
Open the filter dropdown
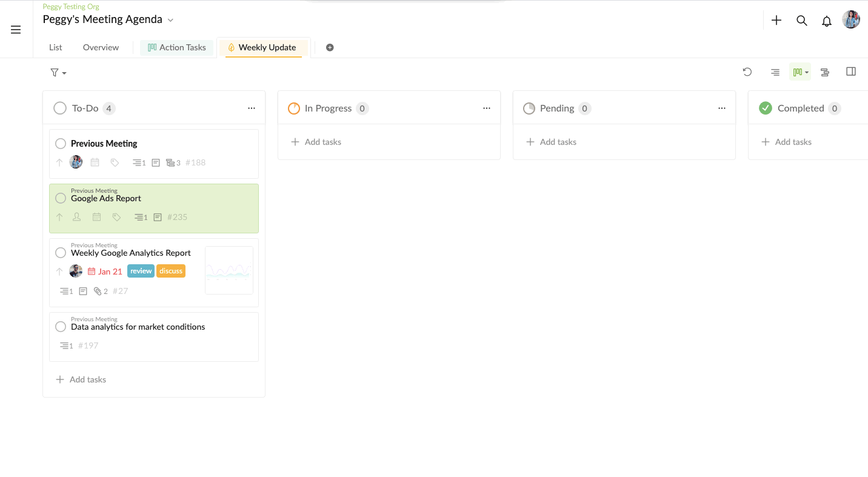(58, 73)
